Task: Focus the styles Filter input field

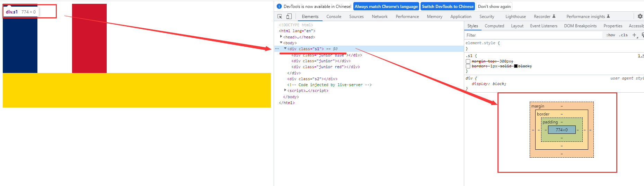Action: (533, 35)
